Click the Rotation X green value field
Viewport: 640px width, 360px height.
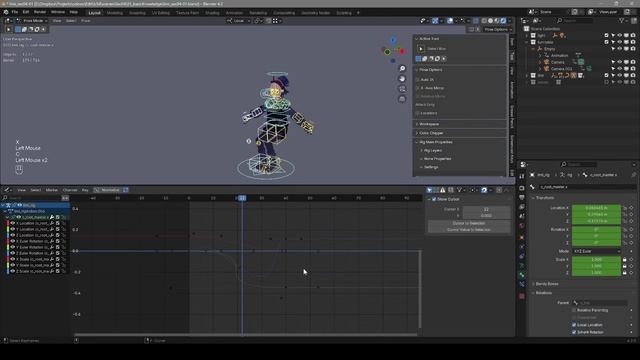596,229
